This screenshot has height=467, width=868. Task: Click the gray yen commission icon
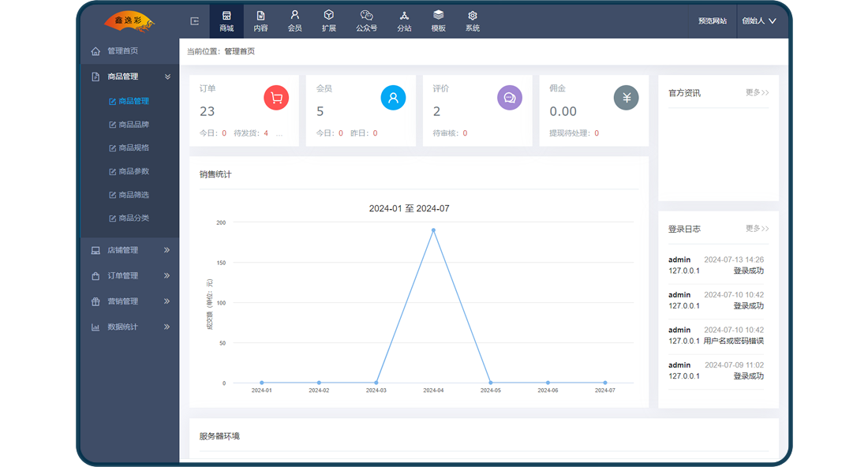[x=626, y=98]
